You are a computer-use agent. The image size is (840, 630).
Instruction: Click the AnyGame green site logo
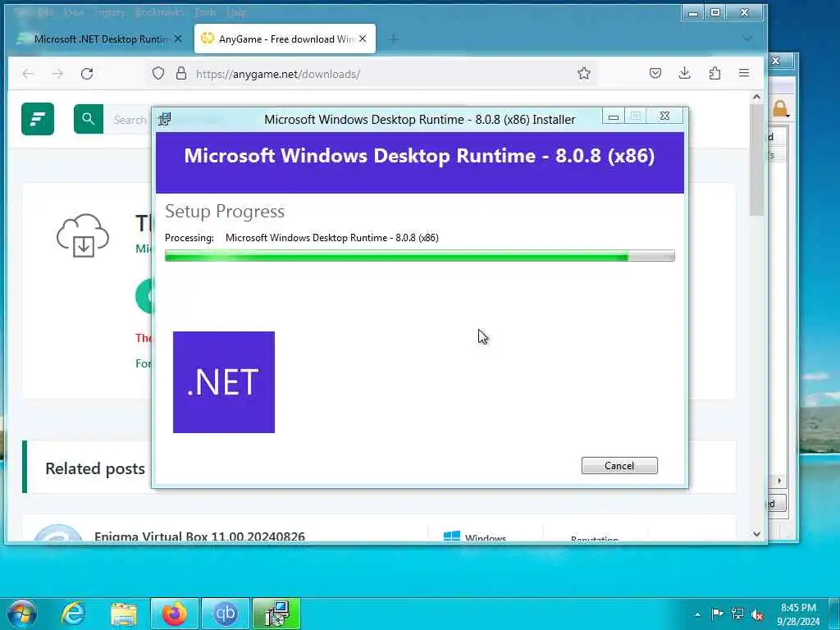38,119
